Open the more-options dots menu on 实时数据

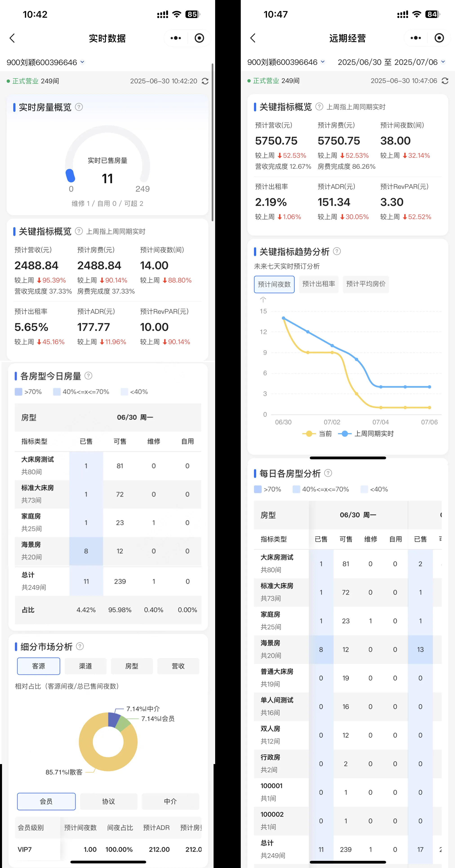point(176,38)
